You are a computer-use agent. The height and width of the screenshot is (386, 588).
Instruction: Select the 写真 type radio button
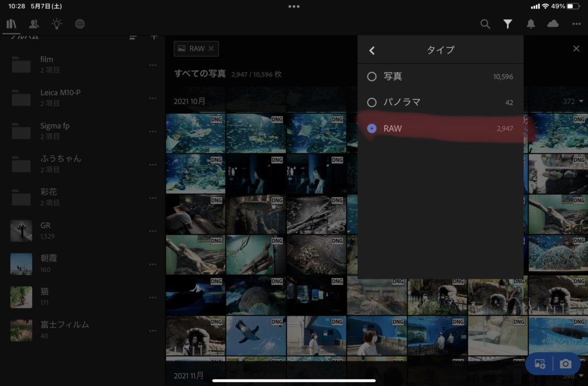(x=372, y=76)
